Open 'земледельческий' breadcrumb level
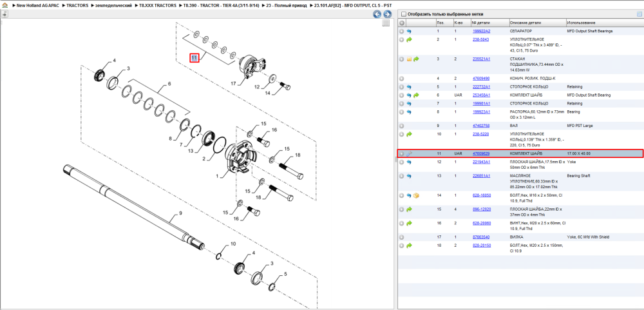This screenshot has height=310, width=644. click(x=113, y=6)
